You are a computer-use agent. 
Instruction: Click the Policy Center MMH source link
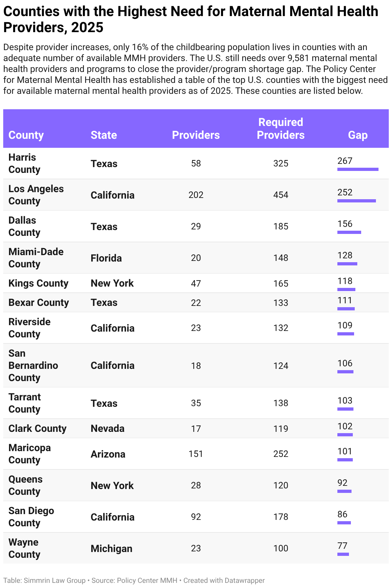[147, 580]
